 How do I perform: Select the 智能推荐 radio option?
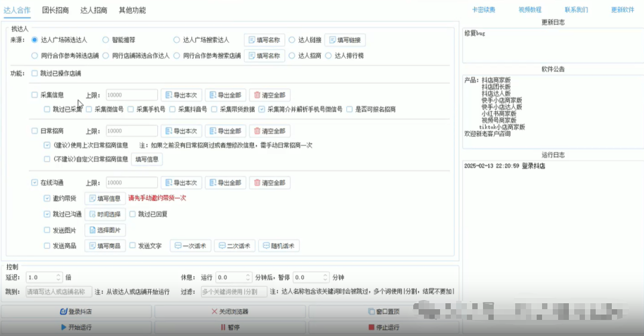point(106,40)
